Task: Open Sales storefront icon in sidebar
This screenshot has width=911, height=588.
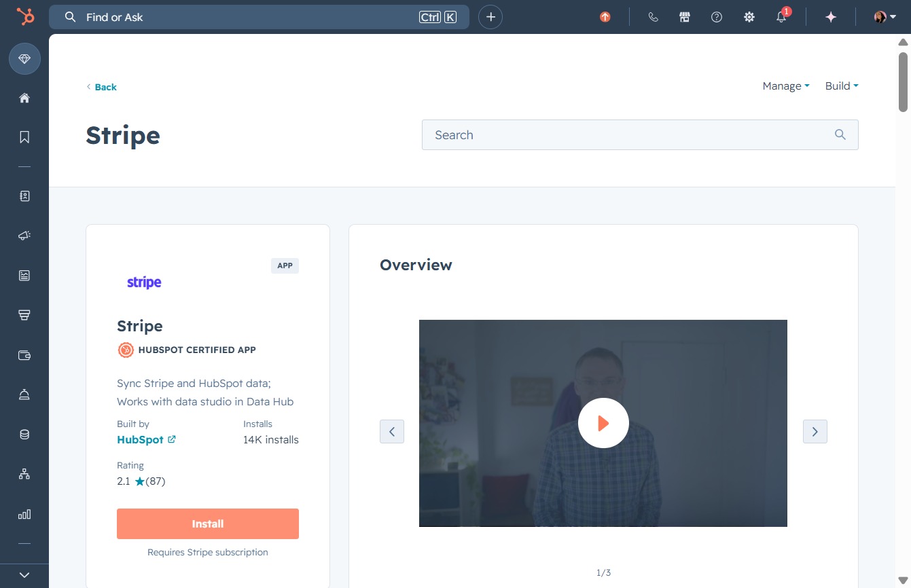Action: pyautogui.click(x=24, y=315)
